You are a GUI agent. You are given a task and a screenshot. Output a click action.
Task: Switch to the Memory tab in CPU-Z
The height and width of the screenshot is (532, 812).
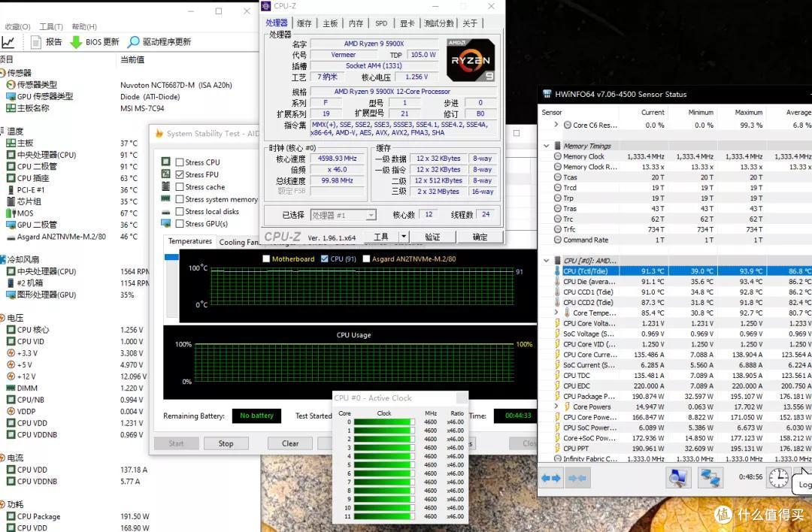[356, 23]
